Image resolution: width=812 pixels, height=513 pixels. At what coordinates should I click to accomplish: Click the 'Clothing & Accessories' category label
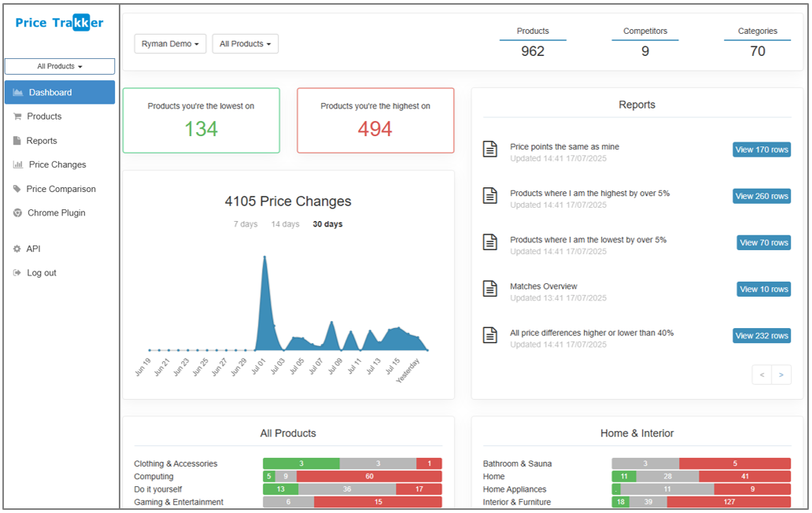tap(175, 463)
